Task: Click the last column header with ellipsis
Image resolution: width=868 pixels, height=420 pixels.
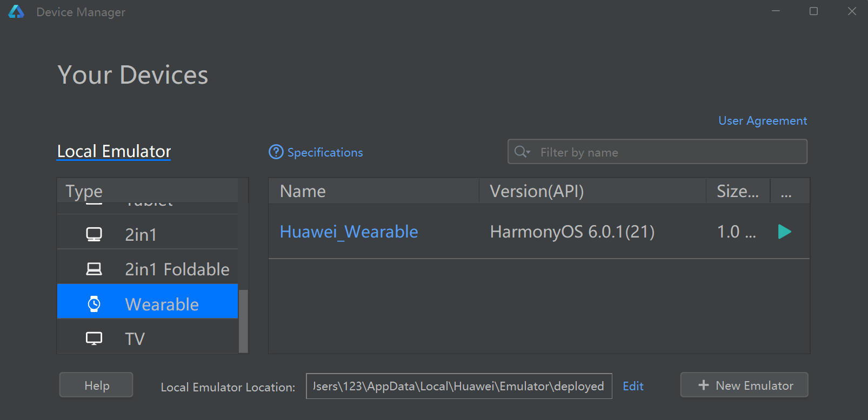Action: 790,191
